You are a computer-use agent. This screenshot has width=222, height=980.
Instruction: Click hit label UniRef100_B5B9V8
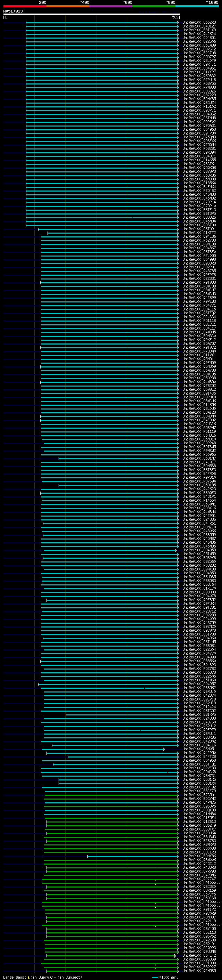click(199, 558)
